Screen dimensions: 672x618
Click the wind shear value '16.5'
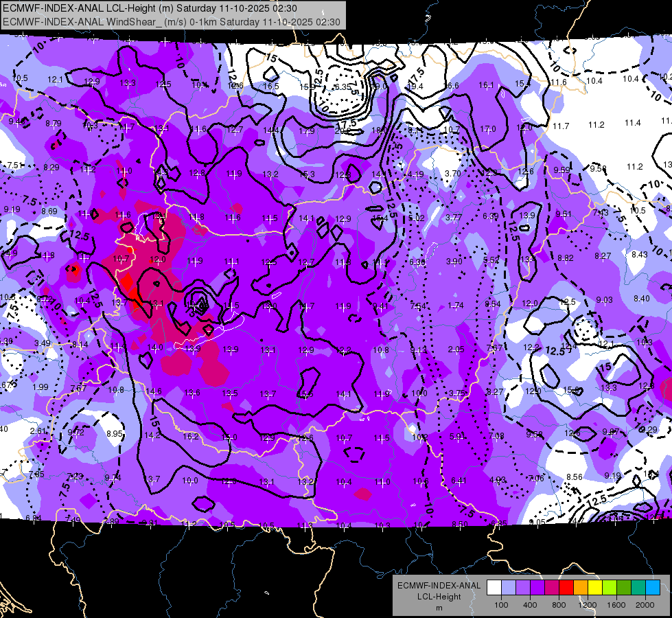[x=271, y=87]
